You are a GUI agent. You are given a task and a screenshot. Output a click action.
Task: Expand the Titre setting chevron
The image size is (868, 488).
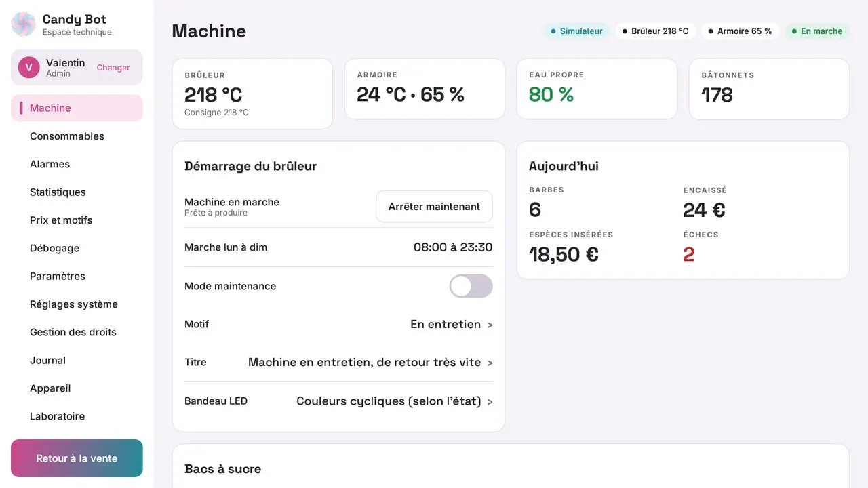coord(490,363)
